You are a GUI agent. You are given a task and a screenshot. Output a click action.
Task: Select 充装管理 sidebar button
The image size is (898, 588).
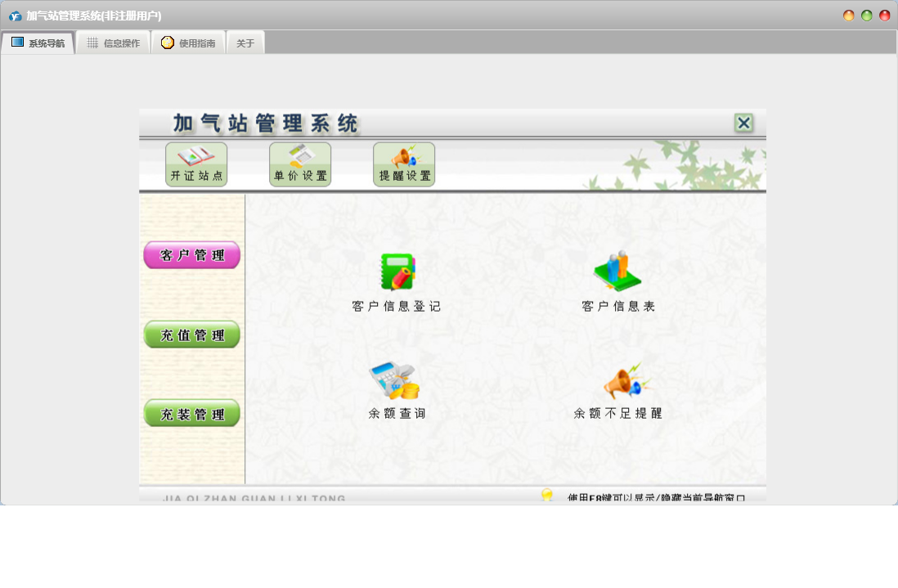(x=192, y=413)
